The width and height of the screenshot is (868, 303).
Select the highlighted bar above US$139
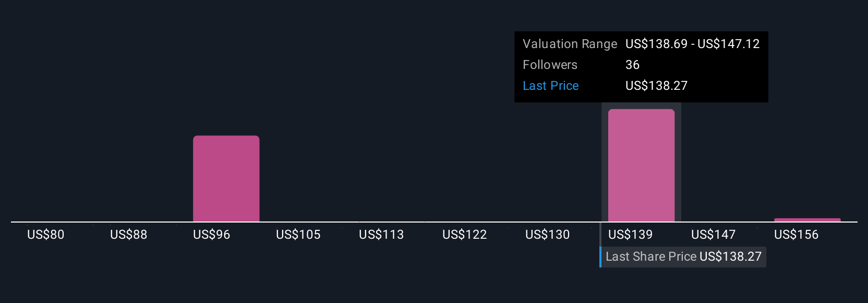(x=641, y=165)
